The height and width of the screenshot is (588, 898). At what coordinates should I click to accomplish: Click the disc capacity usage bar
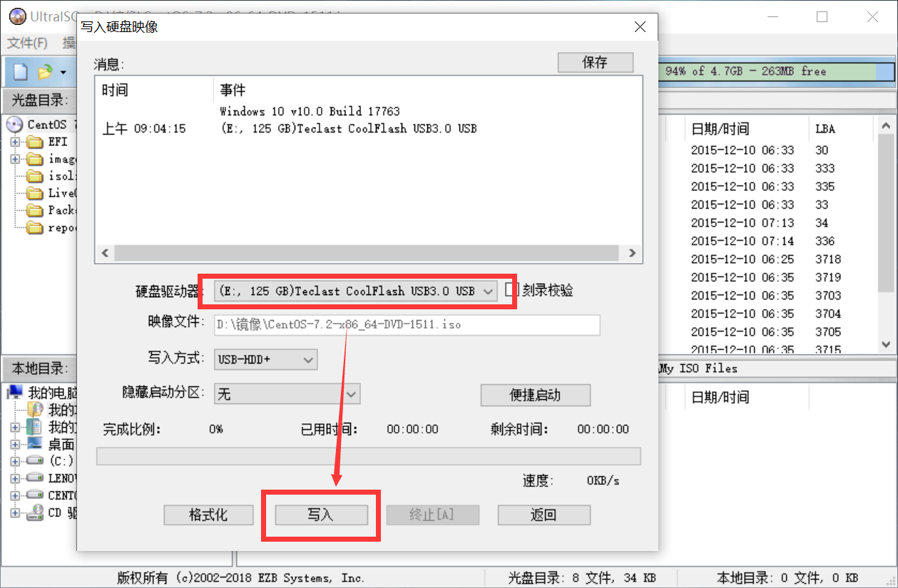tap(776, 71)
